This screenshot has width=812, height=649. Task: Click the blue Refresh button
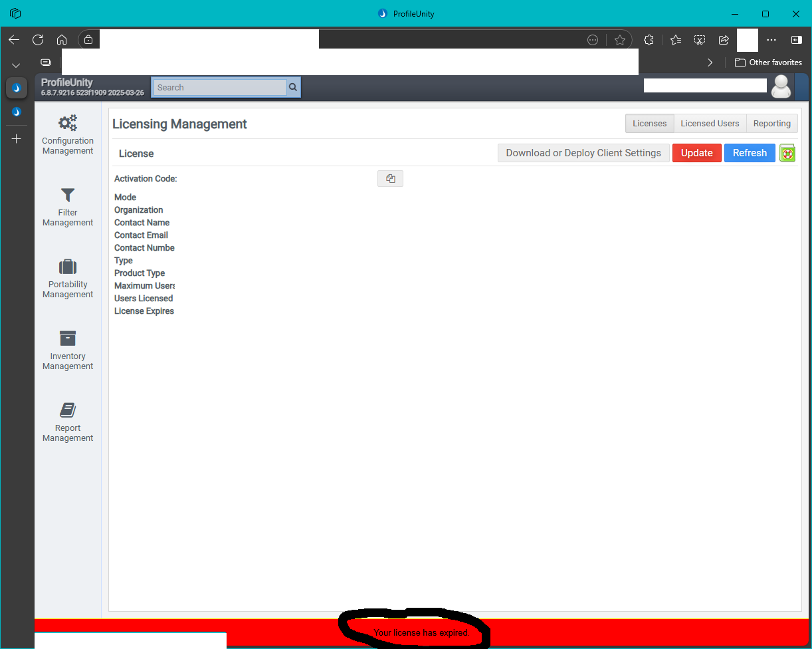pos(750,153)
